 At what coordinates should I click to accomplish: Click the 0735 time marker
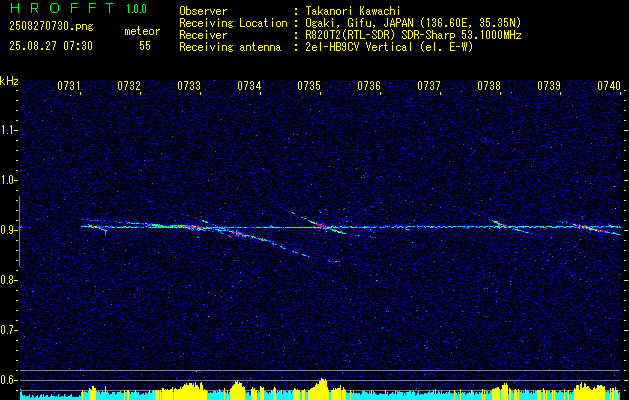[309, 86]
